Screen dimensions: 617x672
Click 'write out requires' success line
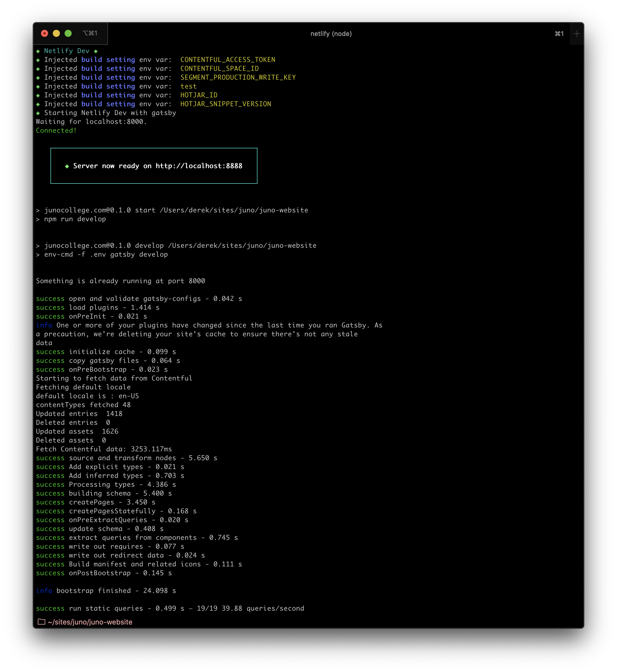click(x=110, y=546)
